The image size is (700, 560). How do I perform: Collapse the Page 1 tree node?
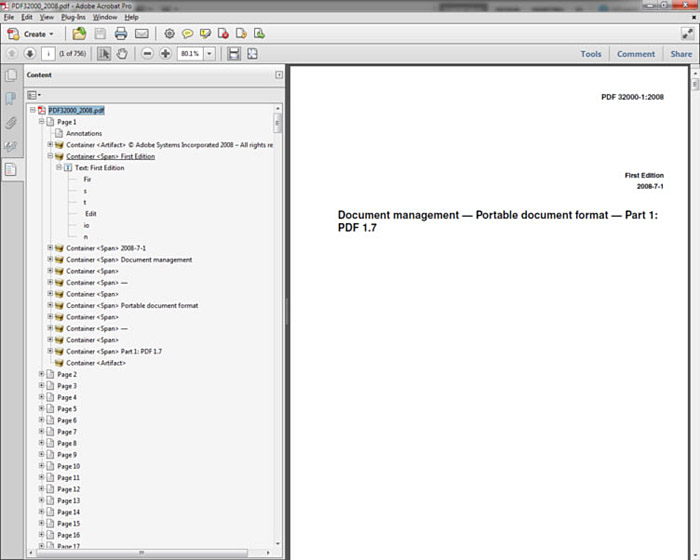[x=41, y=121]
